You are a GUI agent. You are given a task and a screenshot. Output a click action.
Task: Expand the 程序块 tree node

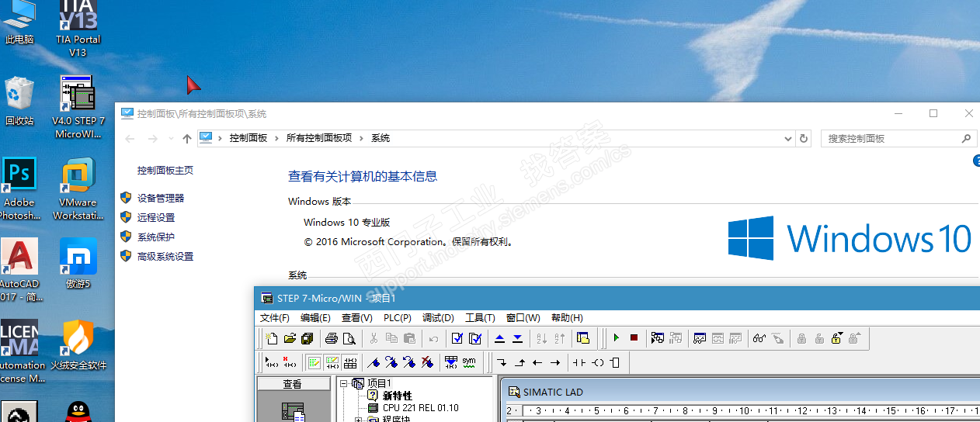[x=358, y=420]
